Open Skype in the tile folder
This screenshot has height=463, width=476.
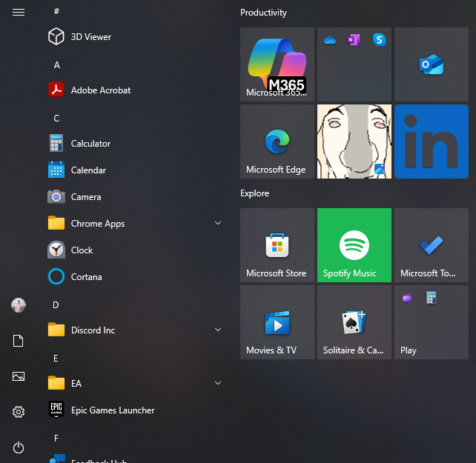pos(379,40)
